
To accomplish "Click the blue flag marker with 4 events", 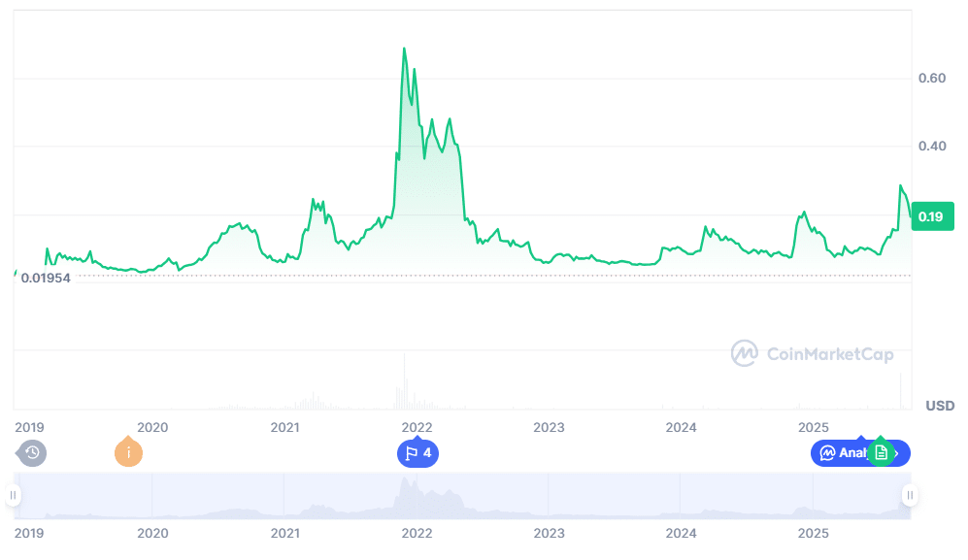I will pyautogui.click(x=417, y=452).
